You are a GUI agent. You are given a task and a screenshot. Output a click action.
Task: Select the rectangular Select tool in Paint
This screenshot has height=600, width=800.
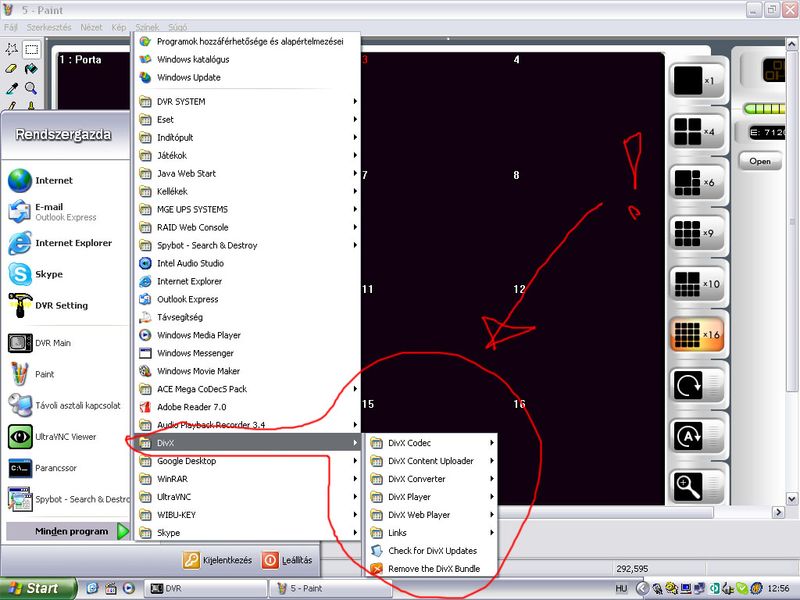click(x=32, y=49)
